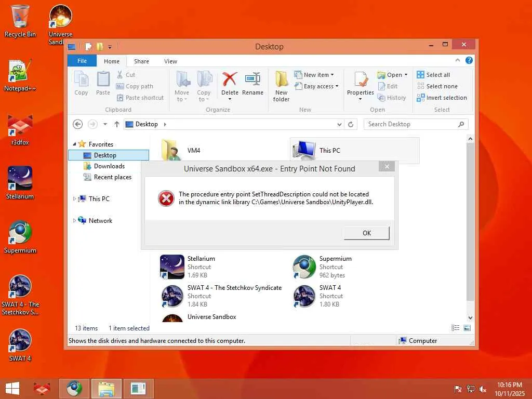This screenshot has height=399, width=532.
Task: Select SWAT 4 Stetchkov Syndicate file
Action: click(x=221, y=296)
